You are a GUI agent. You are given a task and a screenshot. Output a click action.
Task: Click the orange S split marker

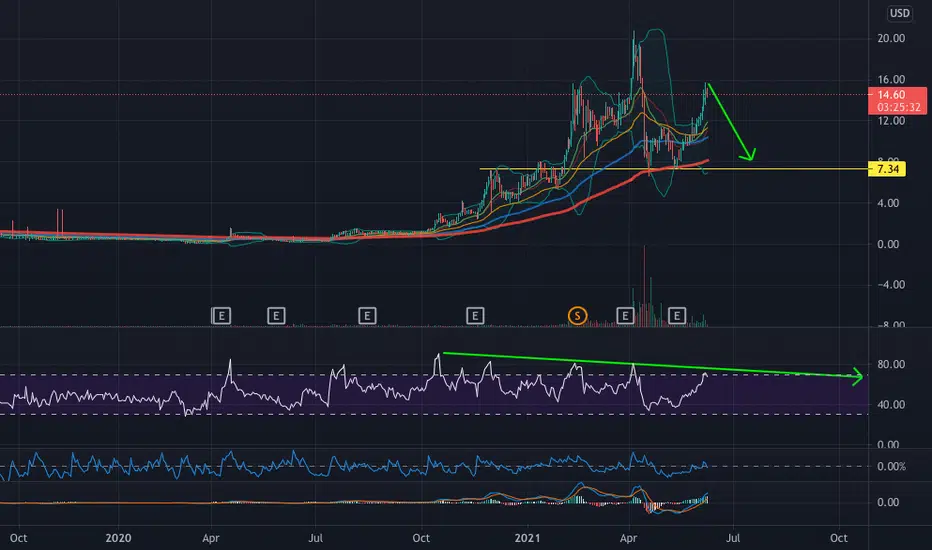click(577, 316)
